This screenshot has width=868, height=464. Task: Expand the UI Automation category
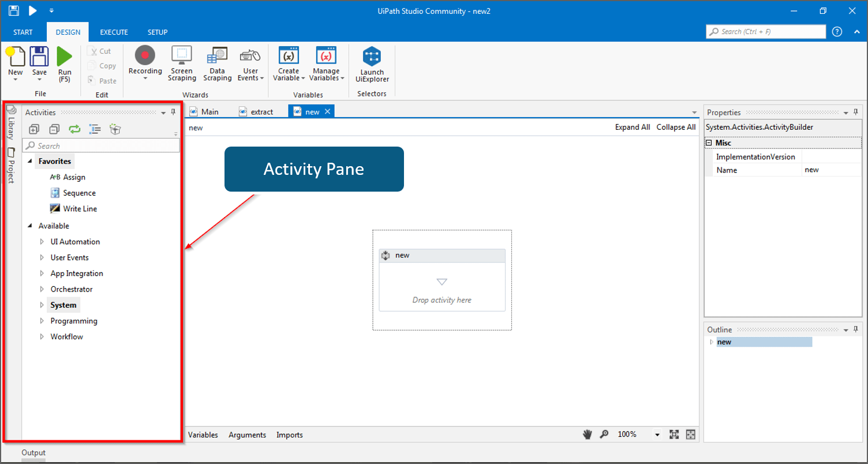[x=42, y=242]
